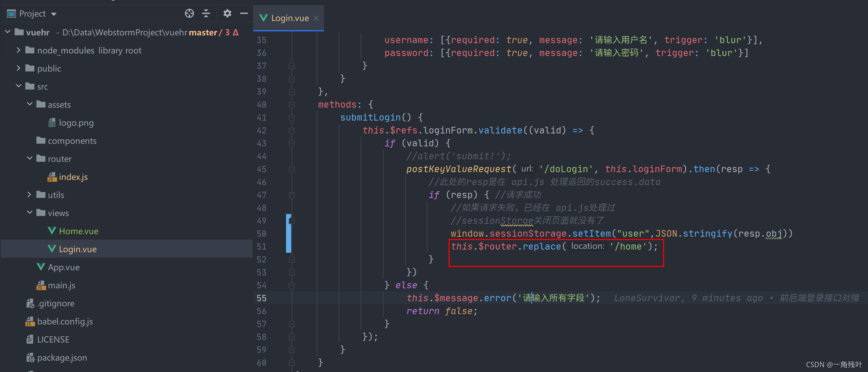Viewport: 868px width, 372px height.
Task: Open package.json file
Action: (x=62, y=358)
